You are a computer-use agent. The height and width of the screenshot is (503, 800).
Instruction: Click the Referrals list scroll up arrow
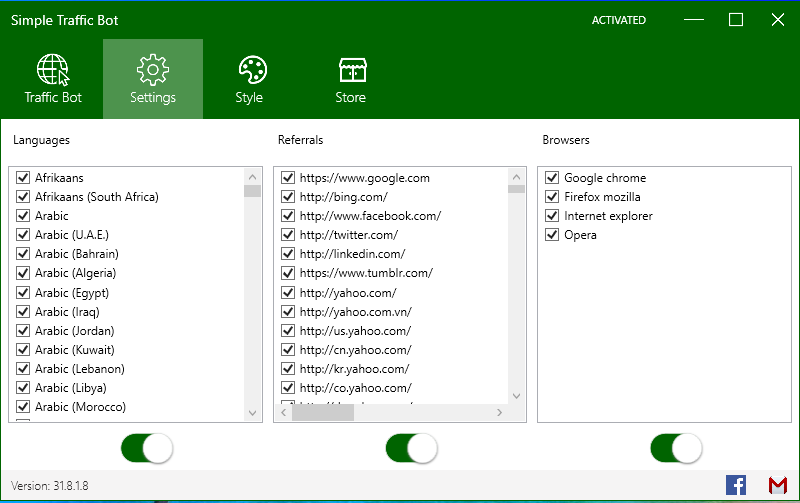(x=516, y=177)
